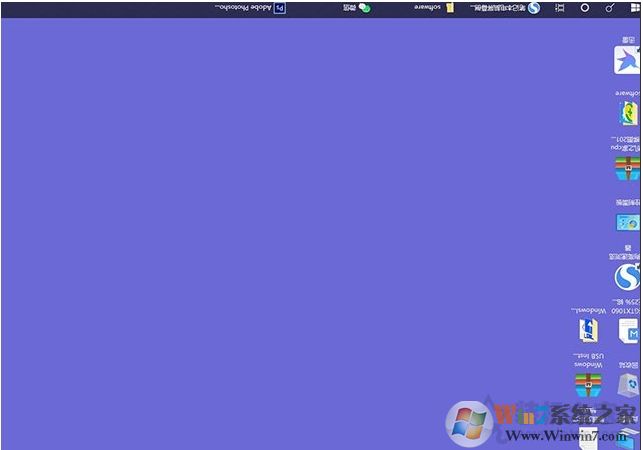Switch to Sogou browser taskbar window
The height and width of the screenshot is (450, 643).
pyautogui.click(x=505, y=8)
